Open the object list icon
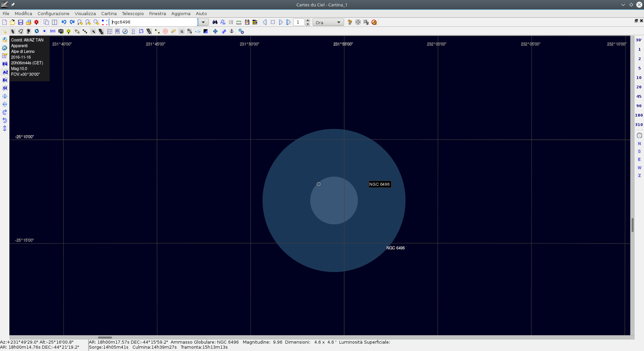 pyautogui.click(x=231, y=22)
